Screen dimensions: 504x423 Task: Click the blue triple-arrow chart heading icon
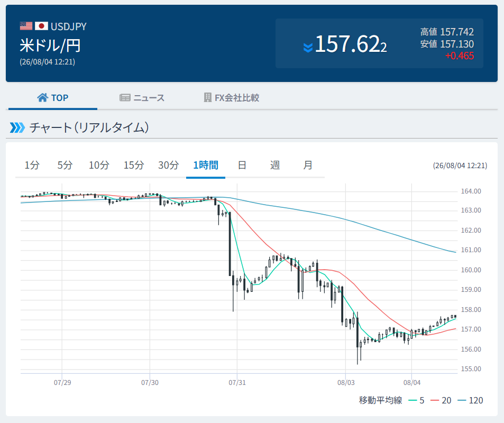tap(17, 127)
